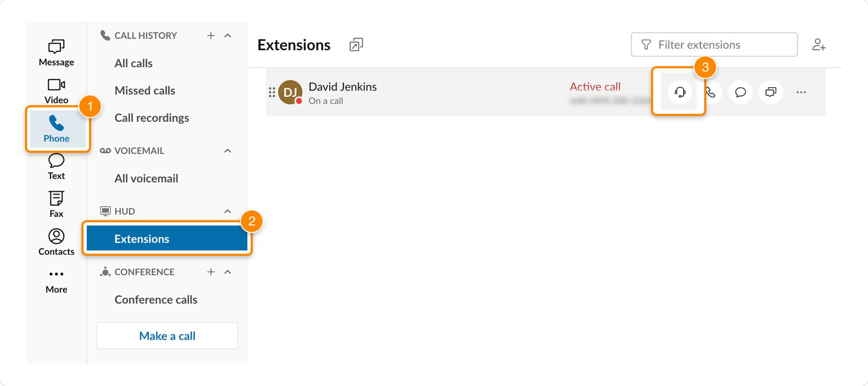
Task: Open the Contacts sidebar icon
Action: tap(56, 242)
